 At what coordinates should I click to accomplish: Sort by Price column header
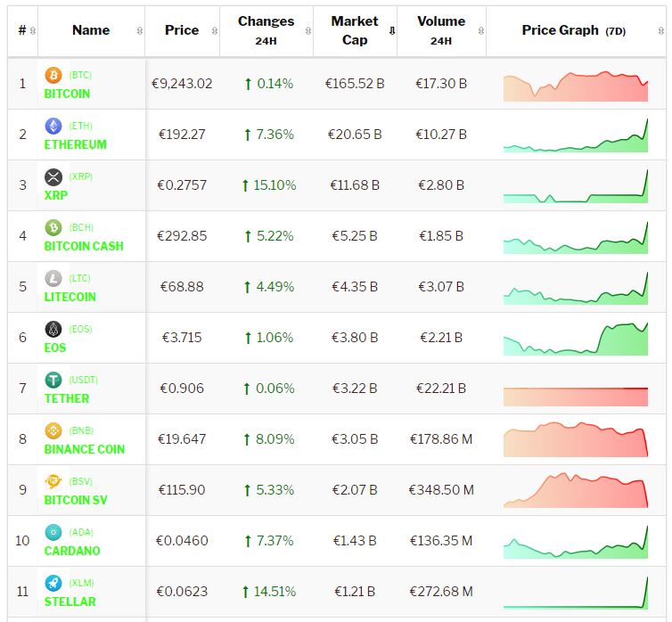click(x=182, y=30)
